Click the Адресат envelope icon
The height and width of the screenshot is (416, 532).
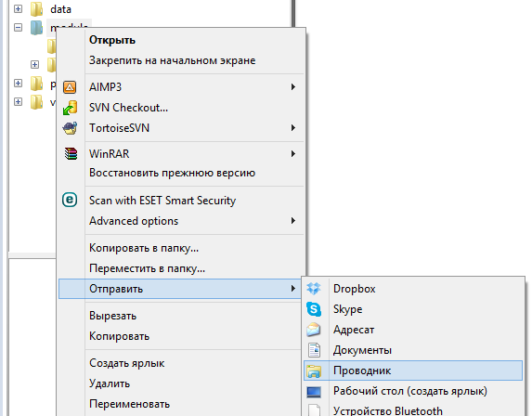314,330
